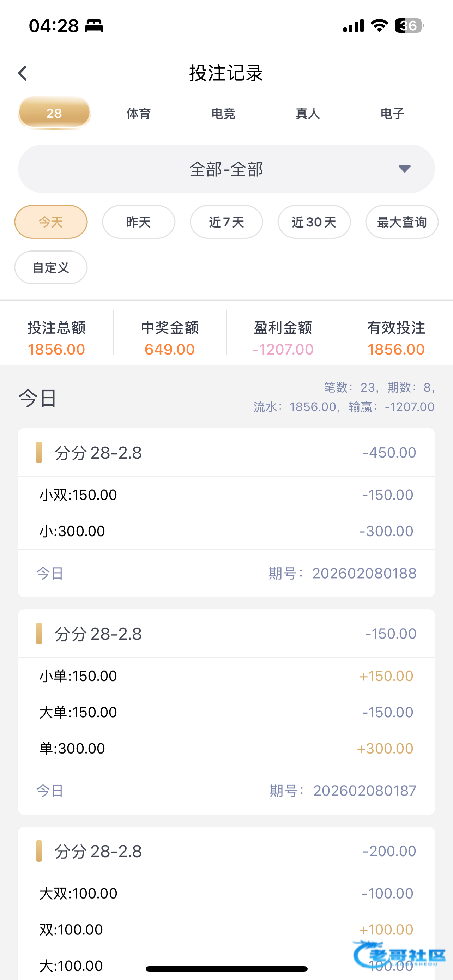Tap the 近30天 filter button
This screenshot has height=980, width=453.
pyautogui.click(x=314, y=222)
